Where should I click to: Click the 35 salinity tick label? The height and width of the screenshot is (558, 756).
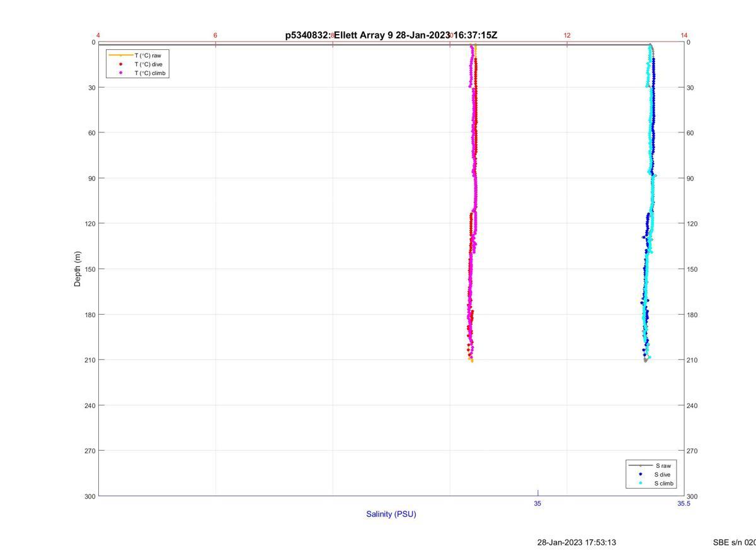537,503
